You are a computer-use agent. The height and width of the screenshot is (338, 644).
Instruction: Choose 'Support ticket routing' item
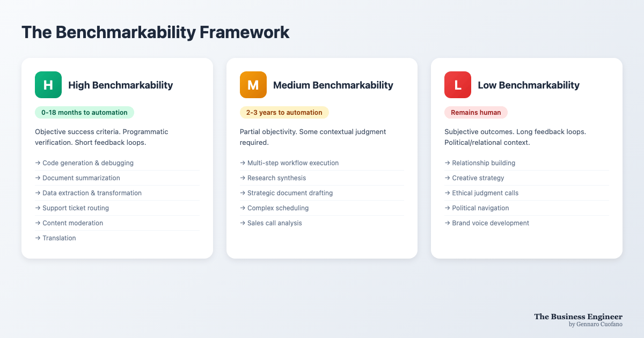(117, 208)
